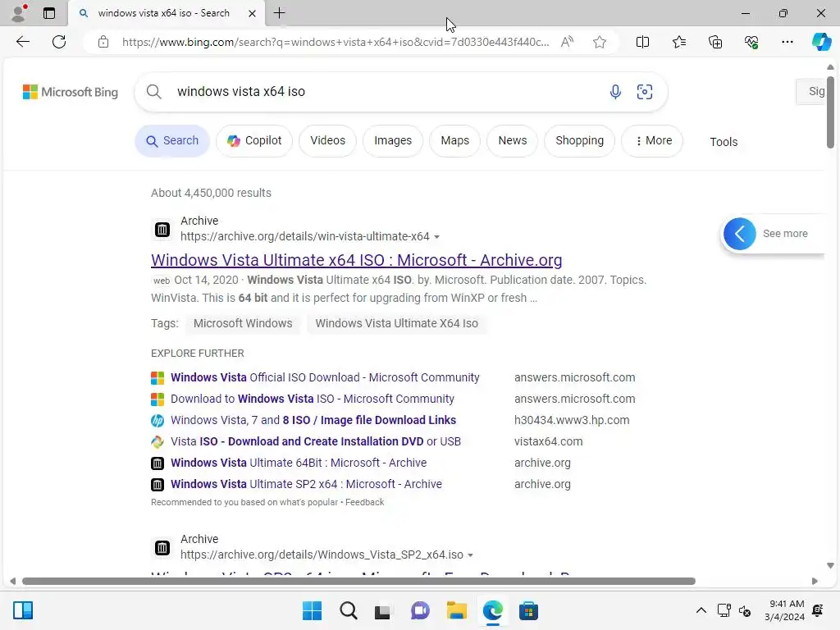
Task: Open split screen icon
Action: 642,42
